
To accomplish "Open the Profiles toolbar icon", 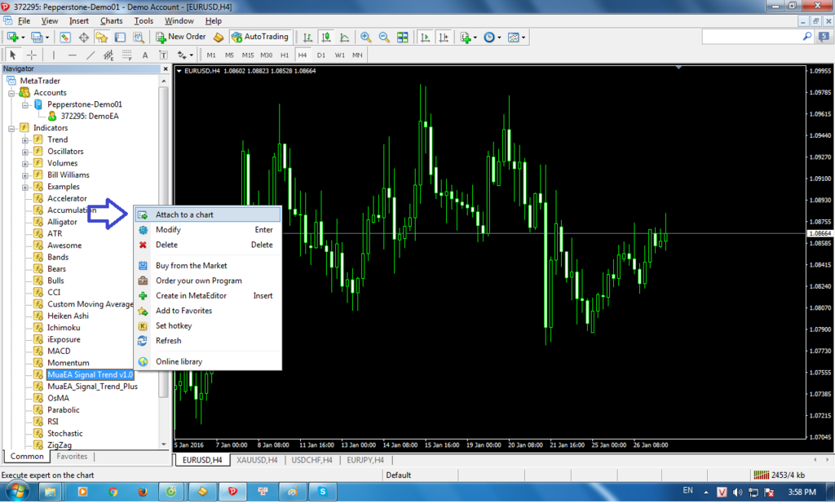I will pyautogui.click(x=36, y=37).
